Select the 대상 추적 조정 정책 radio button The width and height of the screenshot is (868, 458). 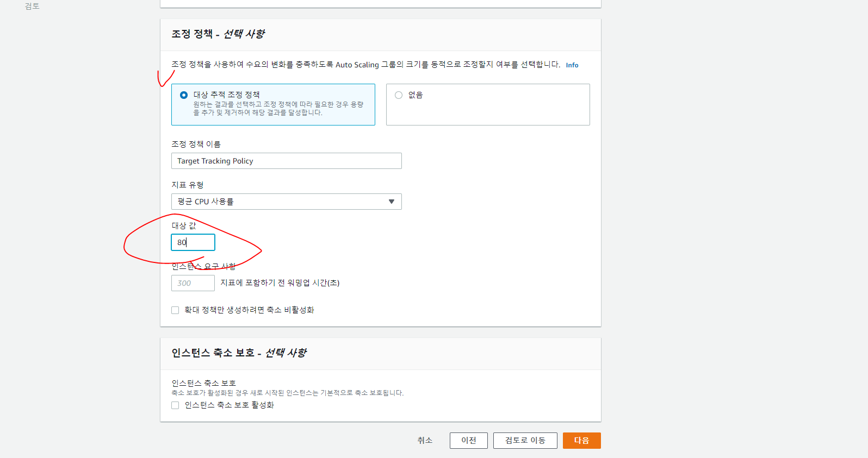click(184, 95)
